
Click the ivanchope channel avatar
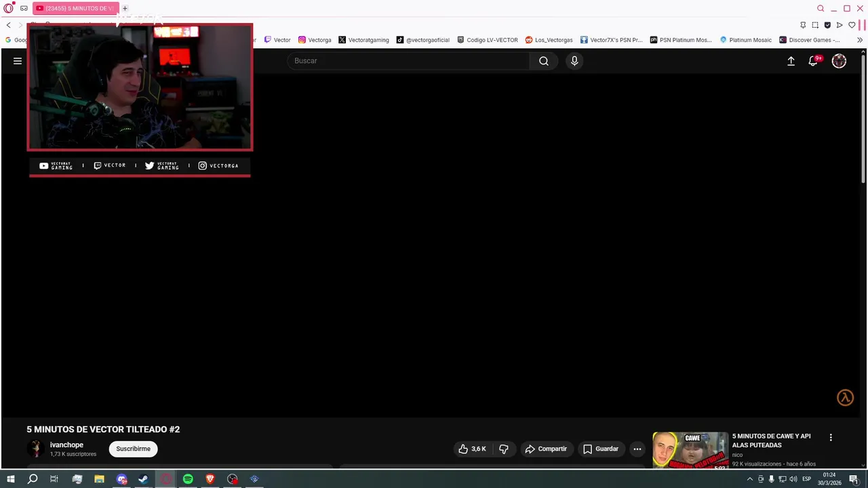[35, 449]
